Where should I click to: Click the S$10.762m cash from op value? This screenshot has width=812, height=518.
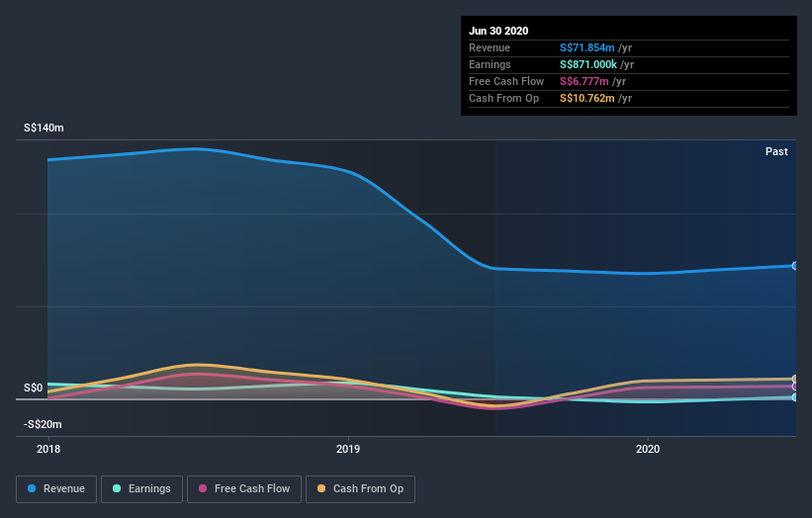point(587,98)
